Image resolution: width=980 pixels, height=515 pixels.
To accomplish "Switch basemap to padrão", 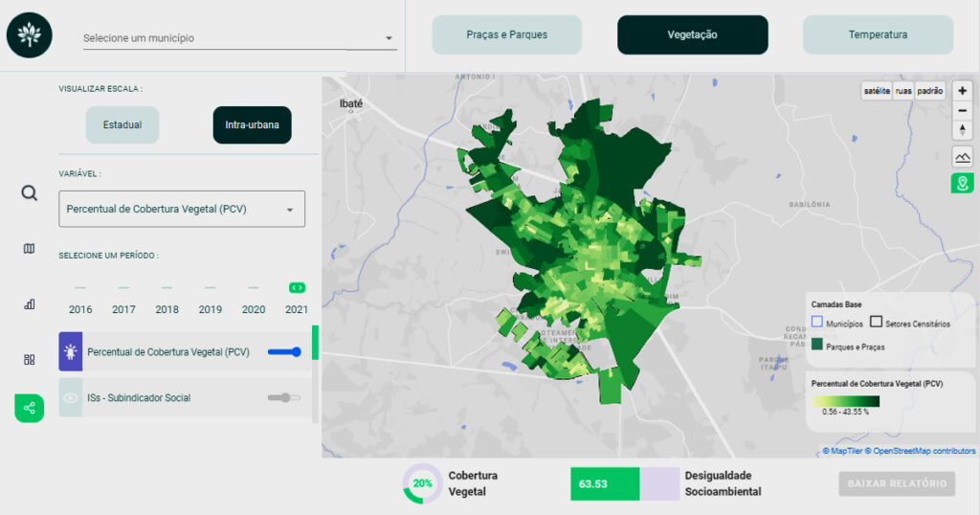I will coord(930,91).
